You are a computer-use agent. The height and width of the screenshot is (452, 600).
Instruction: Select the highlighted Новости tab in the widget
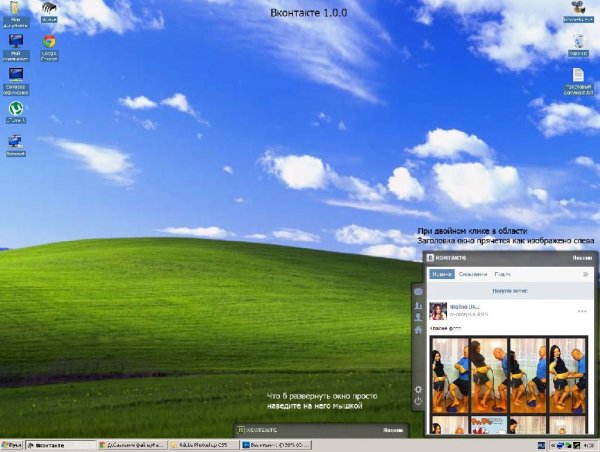coord(442,274)
